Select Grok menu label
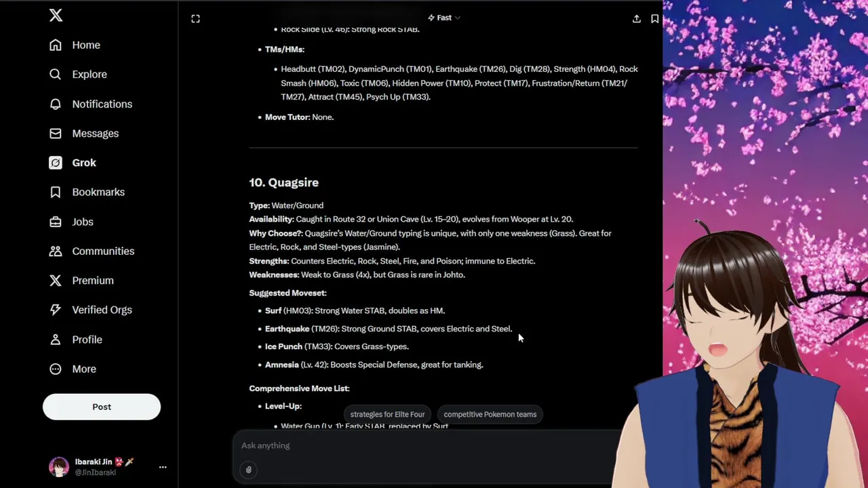The image size is (868, 488). pyautogui.click(x=84, y=163)
